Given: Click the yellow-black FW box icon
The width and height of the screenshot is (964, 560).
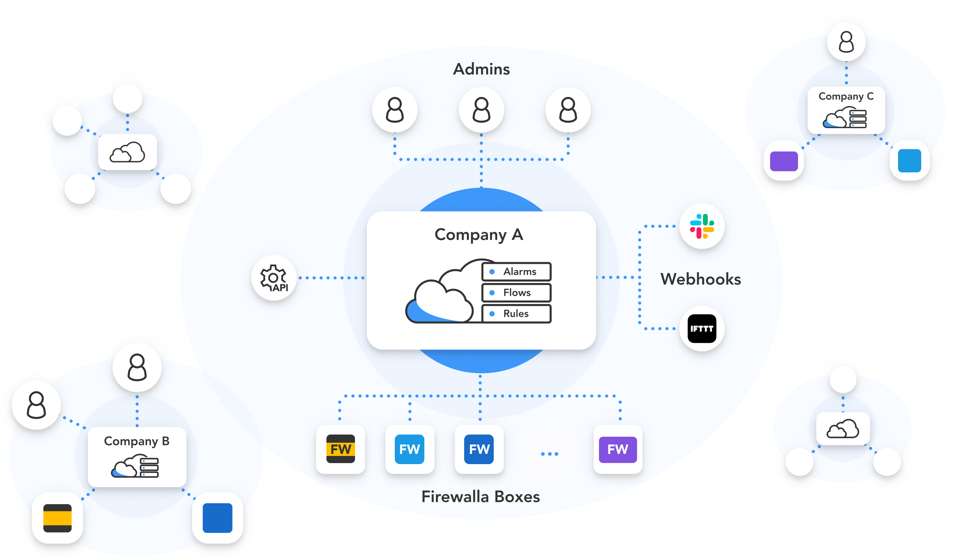Looking at the screenshot, I should (340, 449).
